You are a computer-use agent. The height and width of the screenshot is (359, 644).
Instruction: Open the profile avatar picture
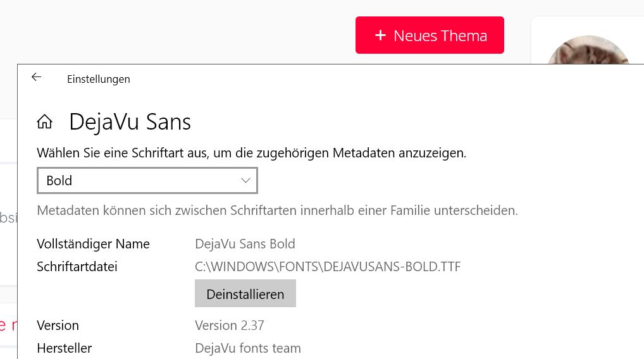588,52
